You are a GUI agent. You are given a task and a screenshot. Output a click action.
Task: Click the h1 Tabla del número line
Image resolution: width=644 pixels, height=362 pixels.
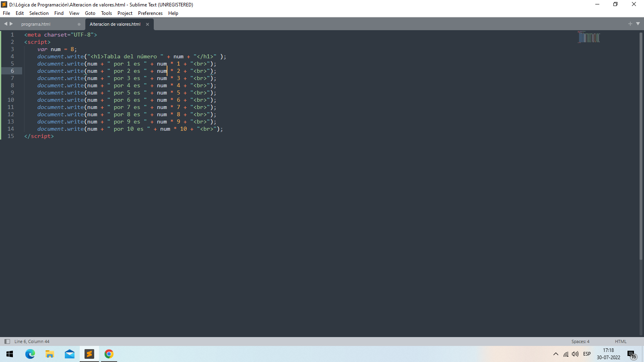132,57
